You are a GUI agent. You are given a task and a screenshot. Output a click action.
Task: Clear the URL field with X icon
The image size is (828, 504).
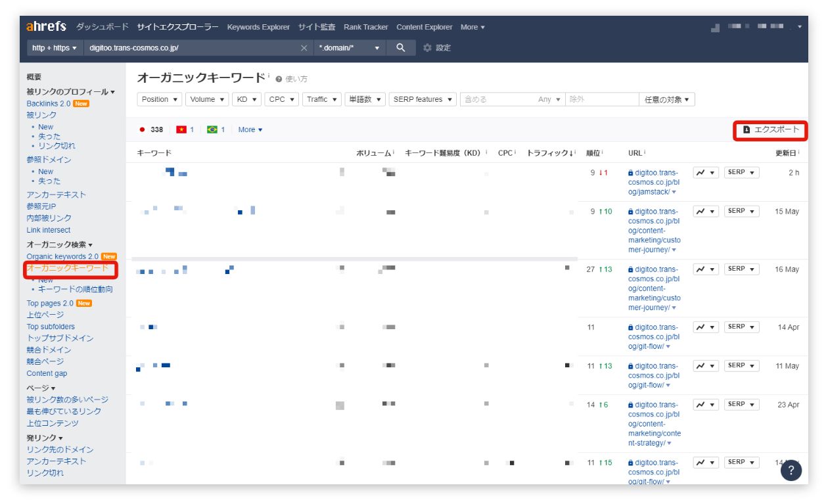coord(304,48)
